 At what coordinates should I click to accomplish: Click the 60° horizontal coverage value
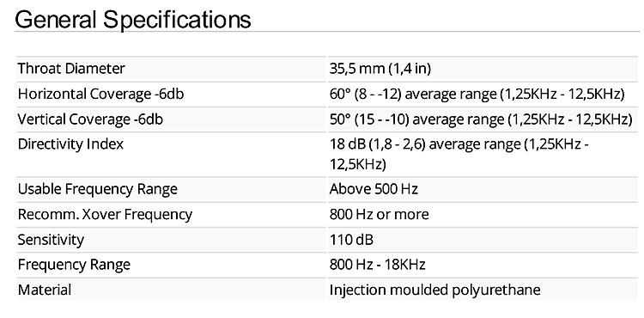coord(477,94)
